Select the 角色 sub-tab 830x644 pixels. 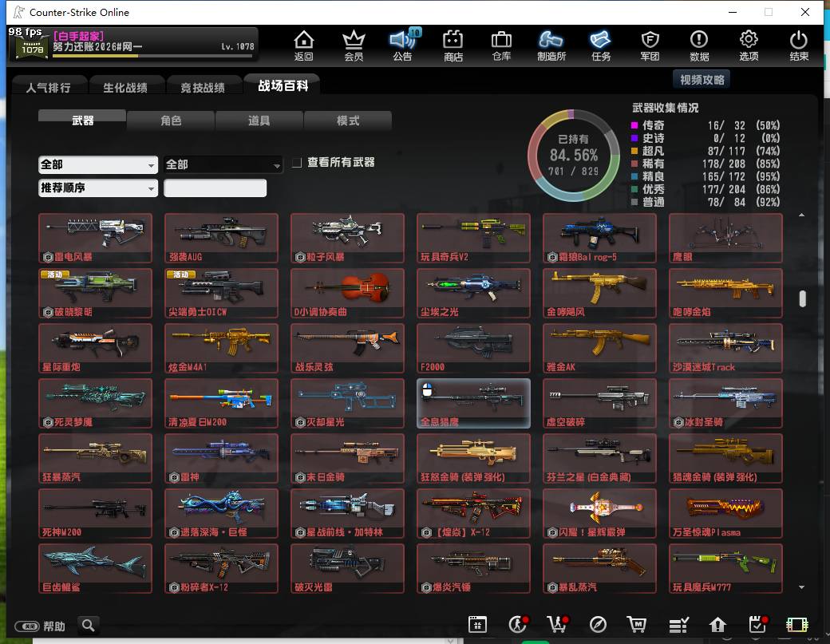(x=171, y=121)
